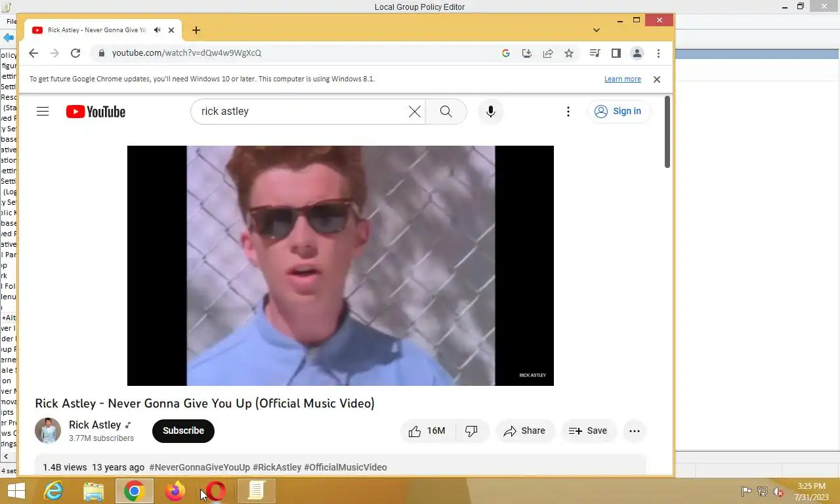Launch Internet Explorer from the taskbar
Viewport: 840px width, 504px height.
53,491
